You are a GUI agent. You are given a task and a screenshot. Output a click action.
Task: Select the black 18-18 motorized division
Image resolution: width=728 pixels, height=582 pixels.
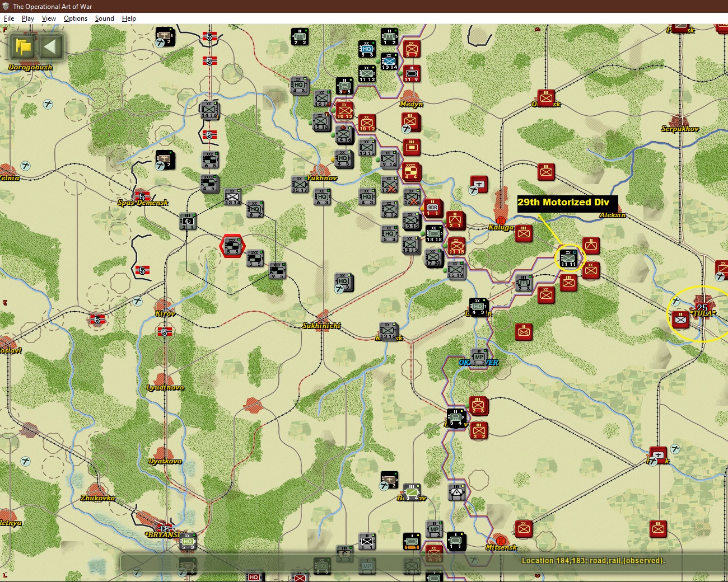434,234
